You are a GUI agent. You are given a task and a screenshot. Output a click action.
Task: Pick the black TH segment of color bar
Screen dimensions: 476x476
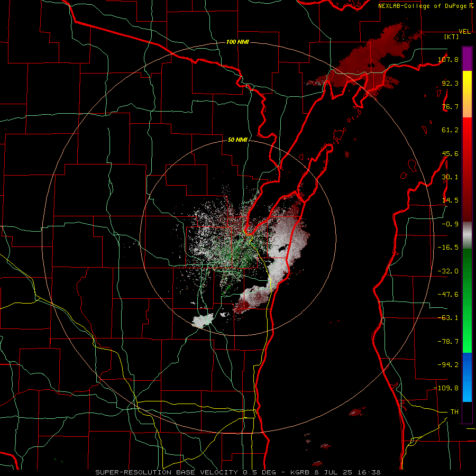[467, 413]
